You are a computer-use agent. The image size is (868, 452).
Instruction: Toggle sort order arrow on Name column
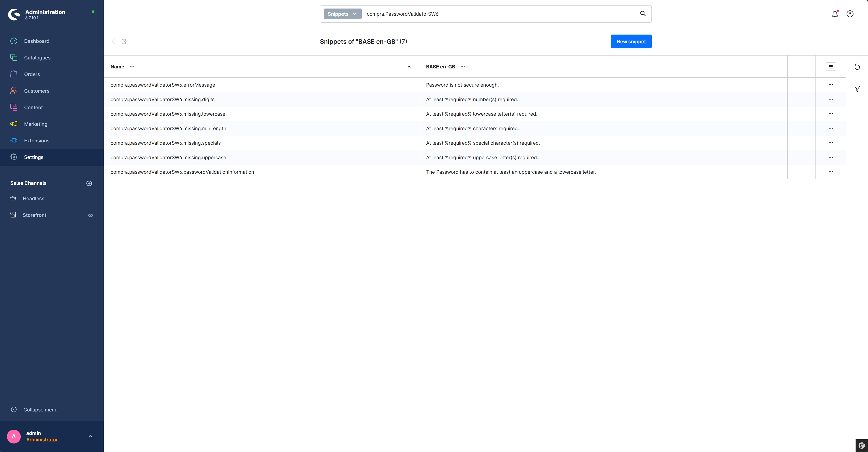(x=409, y=67)
